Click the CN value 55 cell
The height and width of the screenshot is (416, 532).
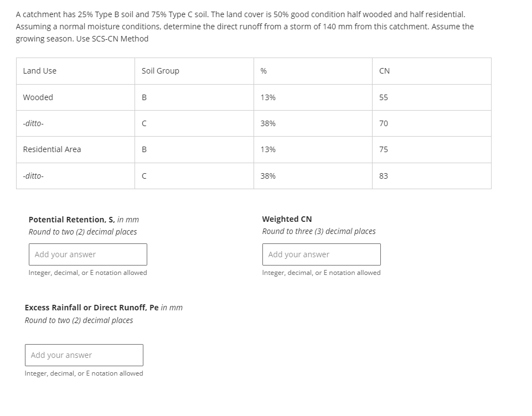tap(383, 97)
